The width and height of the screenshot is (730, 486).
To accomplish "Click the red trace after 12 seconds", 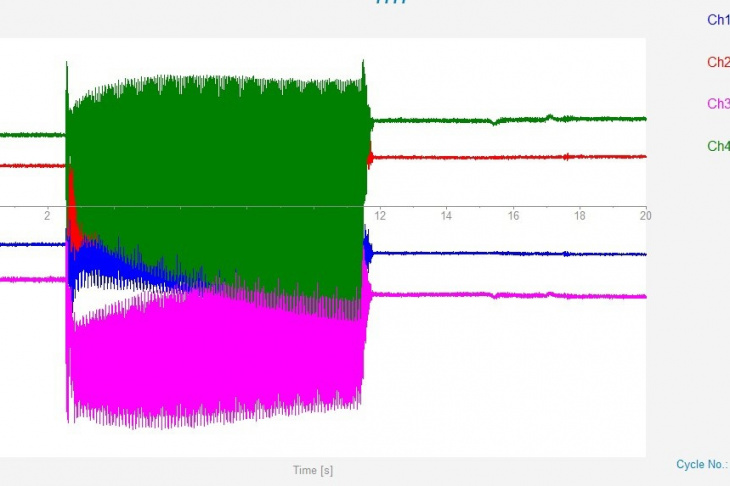I will tap(510, 157).
